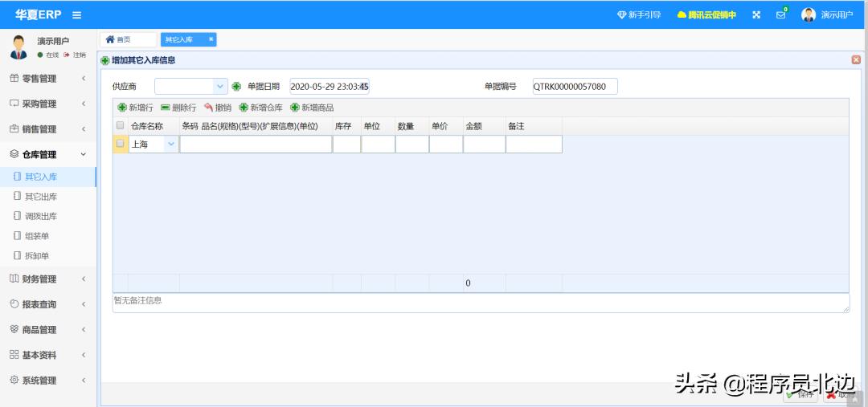
Task: Toggle fullscreen with the expand arrows icon
Action: [x=756, y=15]
